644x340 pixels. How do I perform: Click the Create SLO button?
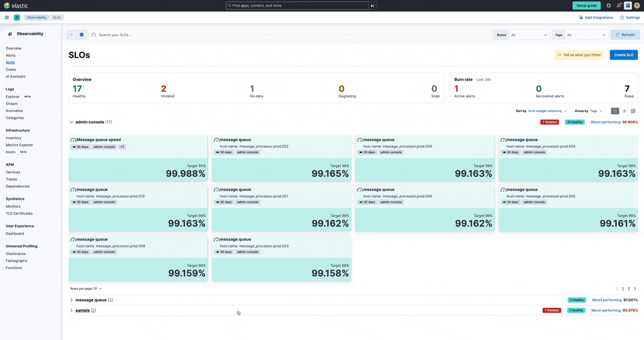pos(623,55)
